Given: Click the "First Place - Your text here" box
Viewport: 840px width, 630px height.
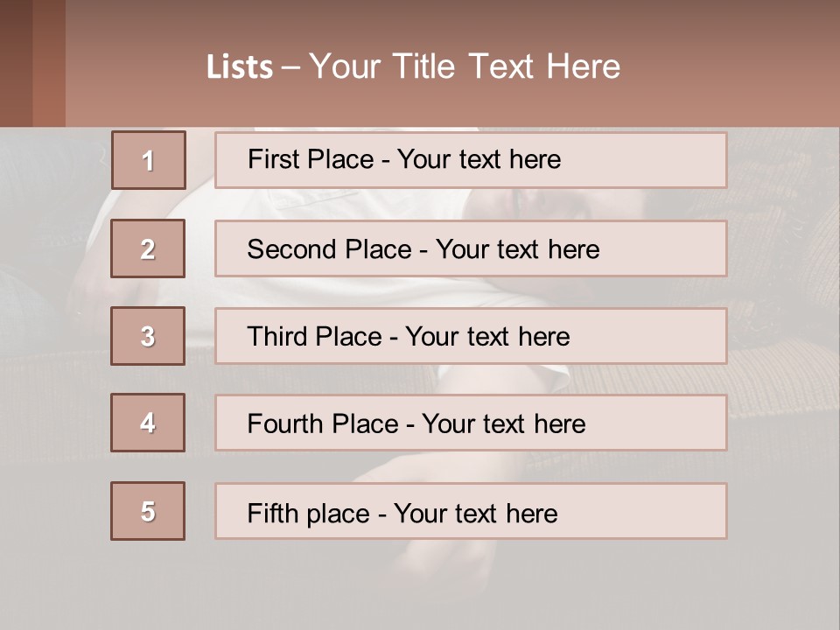Looking at the screenshot, I should [471, 160].
